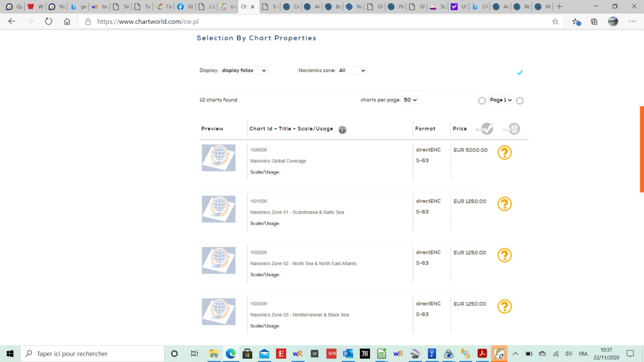Image resolution: width=644 pixels, height=362 pixels.
Task: Click the '12 charts found' text
Action: (218, 100)
